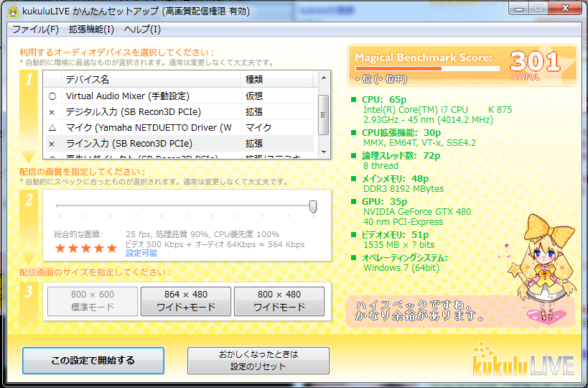Image resolution: width=588 pixels, height=388 pixels.
Task: Select the 800 × 600 標準モード option
Action: 92,300
